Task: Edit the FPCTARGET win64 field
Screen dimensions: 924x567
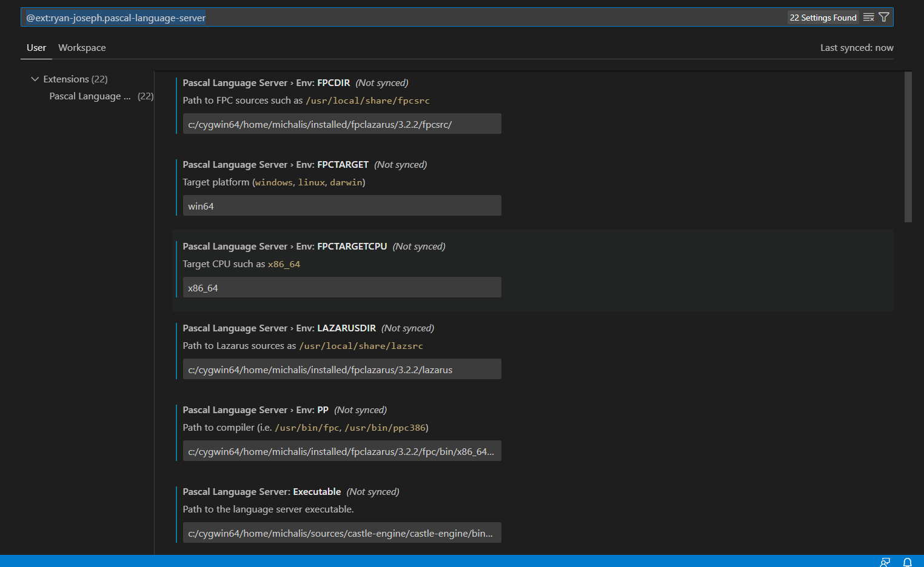Action: [x=342, y=206]
